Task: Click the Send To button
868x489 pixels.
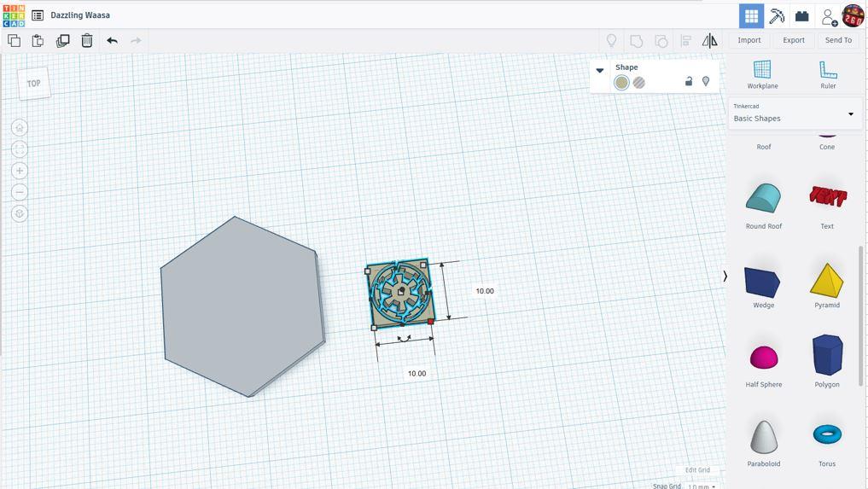Action: pos(838,40)
